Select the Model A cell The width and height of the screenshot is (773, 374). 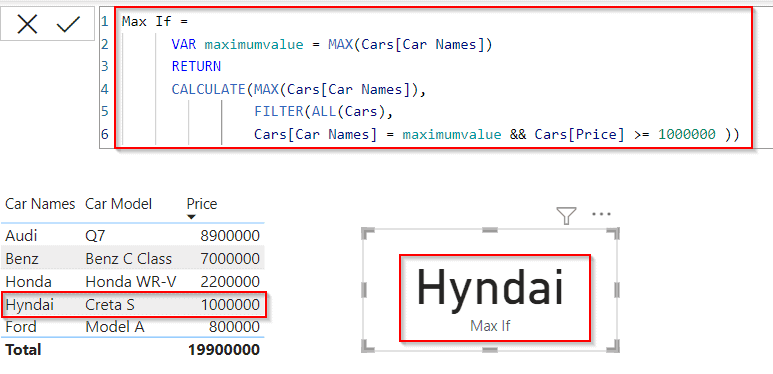tap(115, 327)
